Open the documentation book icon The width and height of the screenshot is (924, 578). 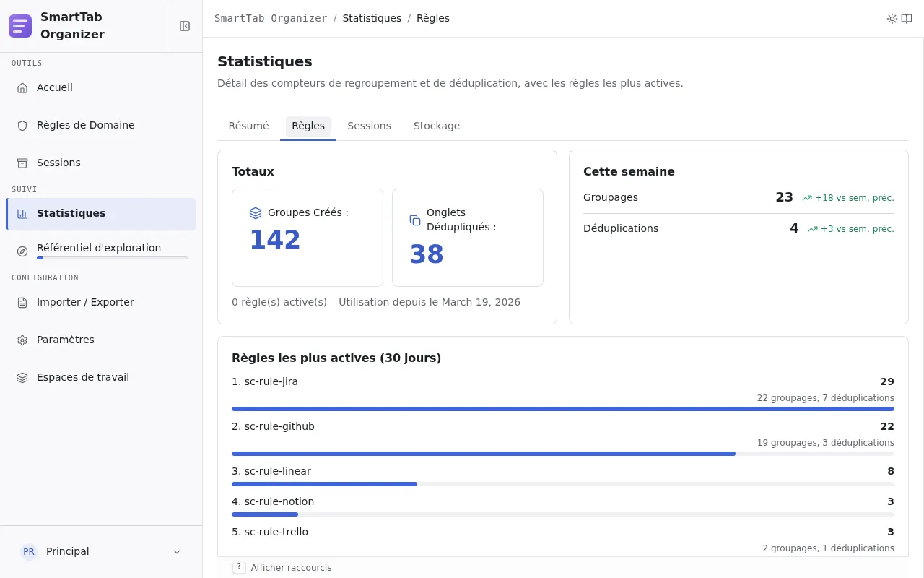coord(907,19)
